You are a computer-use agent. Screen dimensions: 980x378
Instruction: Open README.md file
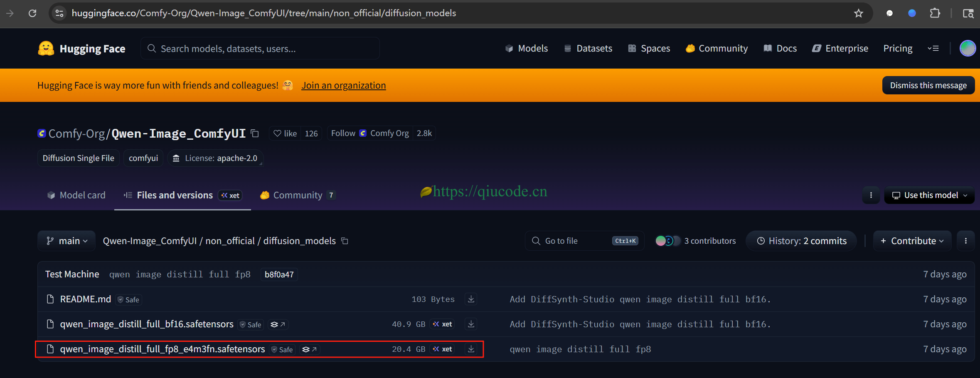(x=86, y=299)
